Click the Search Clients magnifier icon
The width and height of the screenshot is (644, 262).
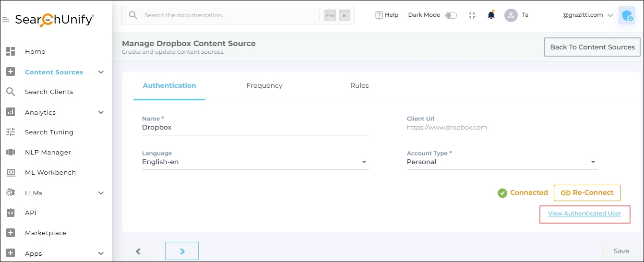pyautogui.click(x=11, y=92)
